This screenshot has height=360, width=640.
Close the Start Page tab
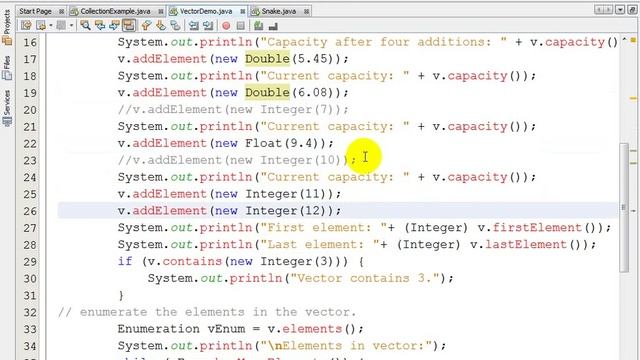point(62,11)
